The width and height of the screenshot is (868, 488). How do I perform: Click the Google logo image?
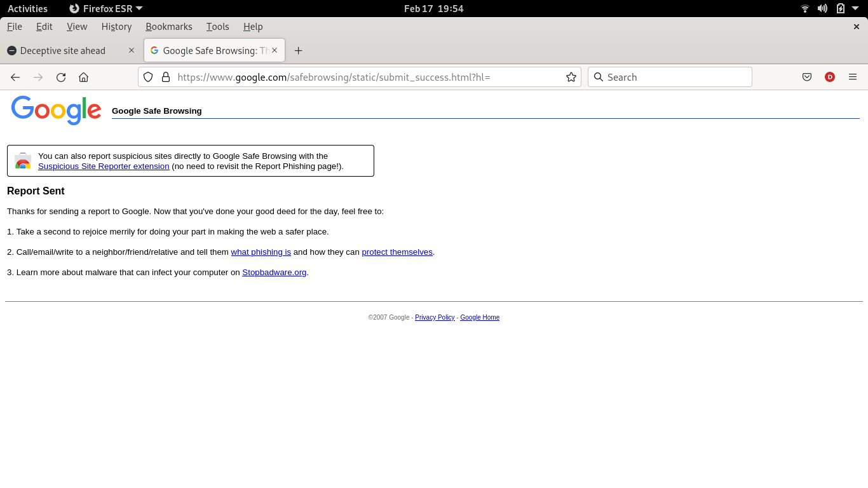coord(56,110)
